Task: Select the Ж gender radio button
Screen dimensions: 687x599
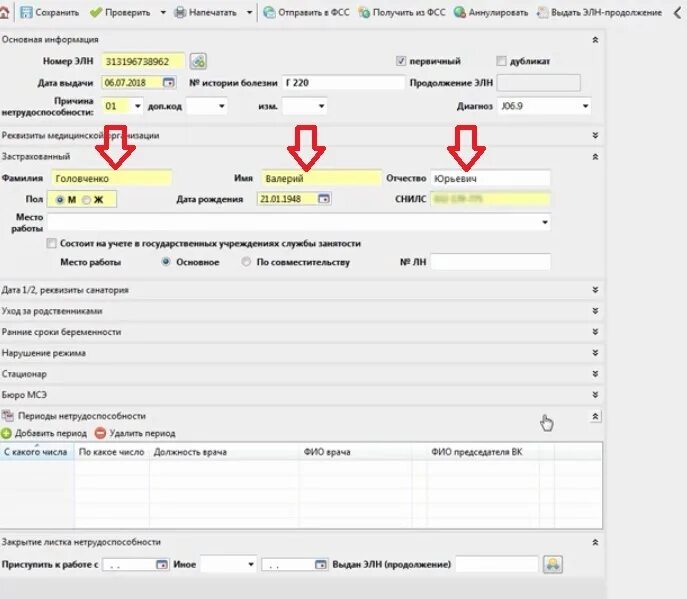Action: pos(86,200)
